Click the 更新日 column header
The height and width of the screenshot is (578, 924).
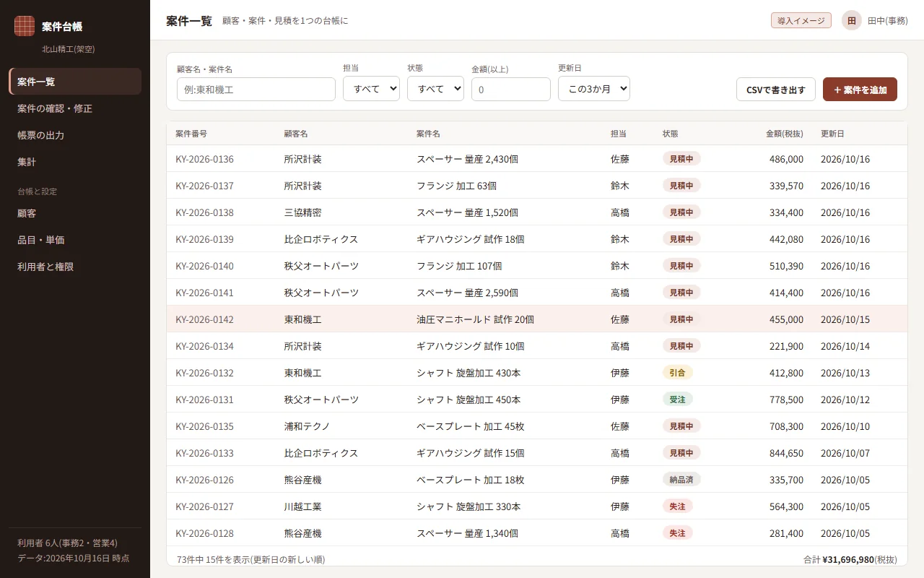832,134
